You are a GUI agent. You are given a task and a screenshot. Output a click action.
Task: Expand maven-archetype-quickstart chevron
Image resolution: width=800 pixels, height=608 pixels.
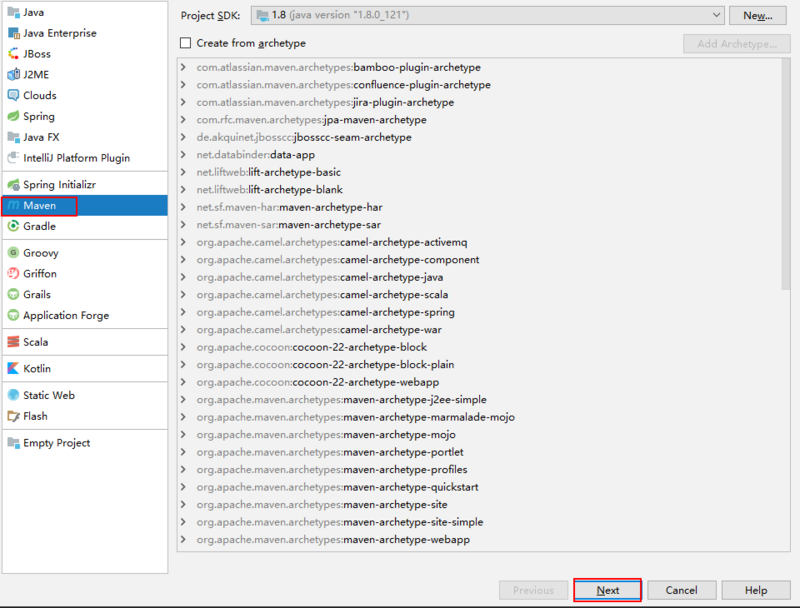pos(183,487)
